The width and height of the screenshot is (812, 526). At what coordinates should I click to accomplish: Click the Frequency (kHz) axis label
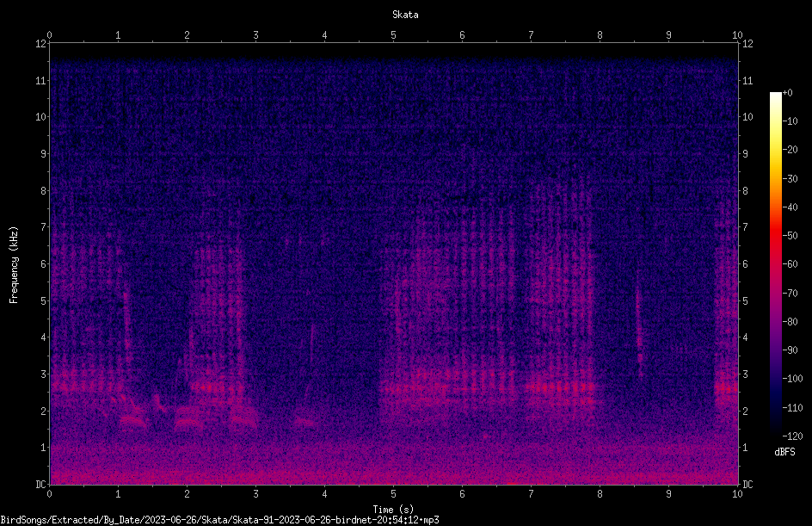coord(14,265)
